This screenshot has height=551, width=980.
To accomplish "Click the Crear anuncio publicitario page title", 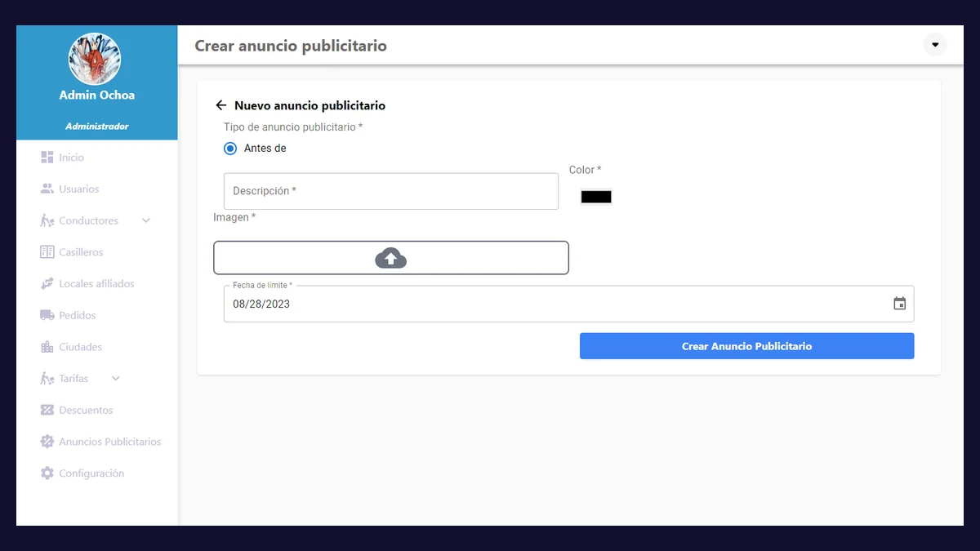I will (x=291, y=46).
